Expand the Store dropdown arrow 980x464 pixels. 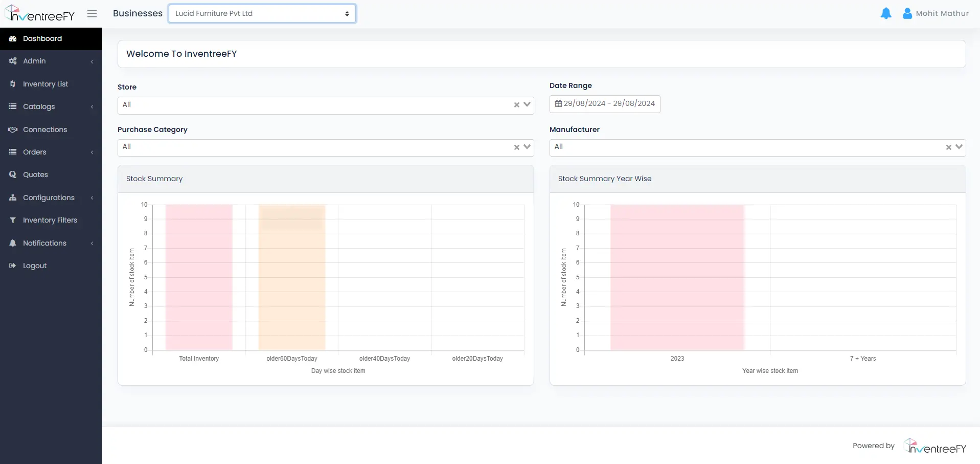pos(527,104)
